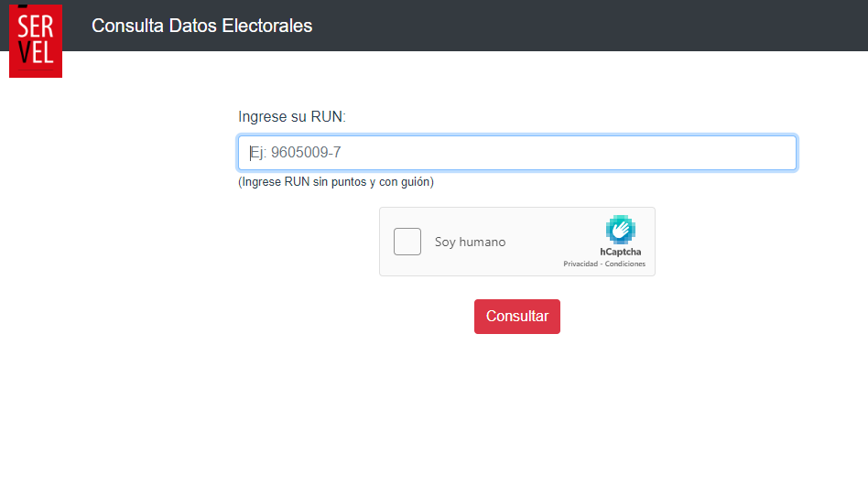Click the "Ingrese su RUN:" label
Screen dimensions: 868x485
tap(292, 116)
